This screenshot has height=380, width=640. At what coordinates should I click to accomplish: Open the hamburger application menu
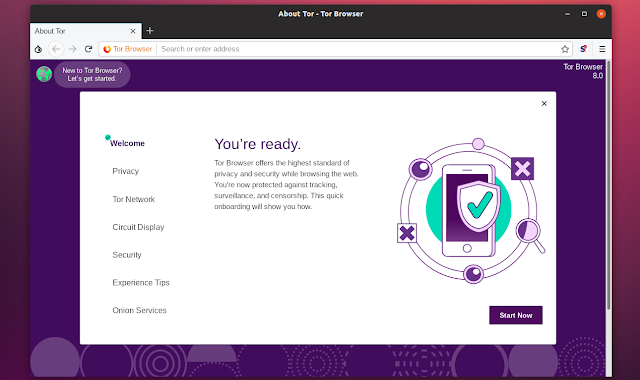tap(602, 49)
